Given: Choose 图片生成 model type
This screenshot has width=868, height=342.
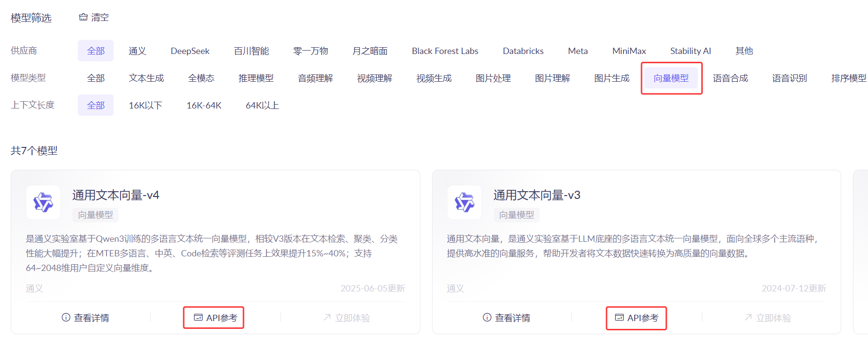Looking at the screenshot, I should click(x=612, y=78).
